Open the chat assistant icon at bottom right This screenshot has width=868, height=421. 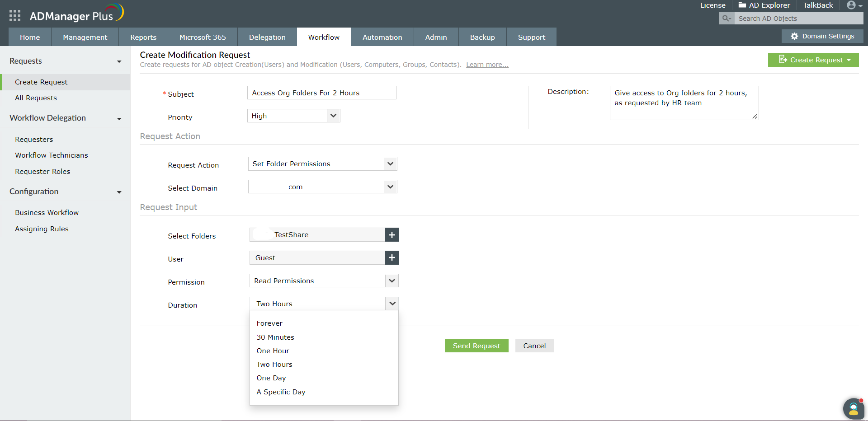[x=853, y=408]
